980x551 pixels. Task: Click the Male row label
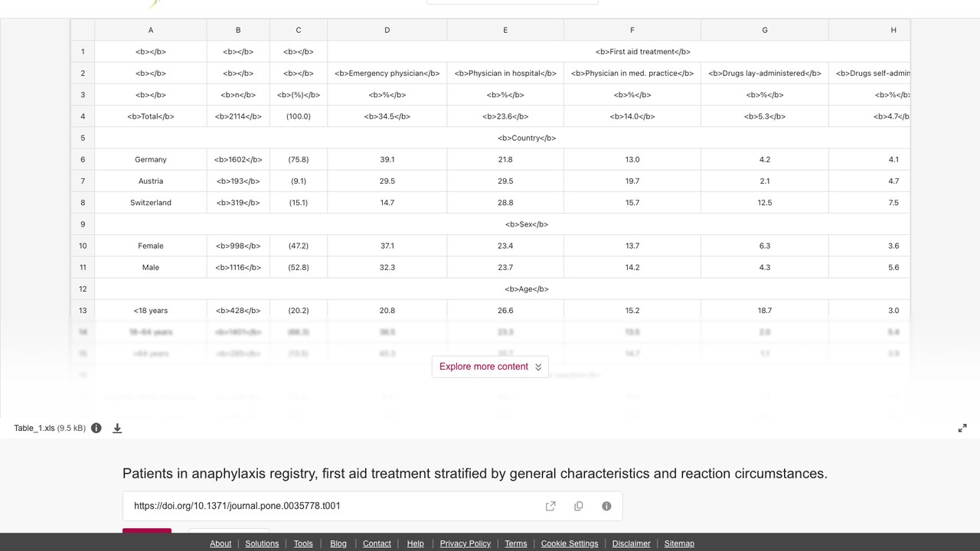point(151,267)
